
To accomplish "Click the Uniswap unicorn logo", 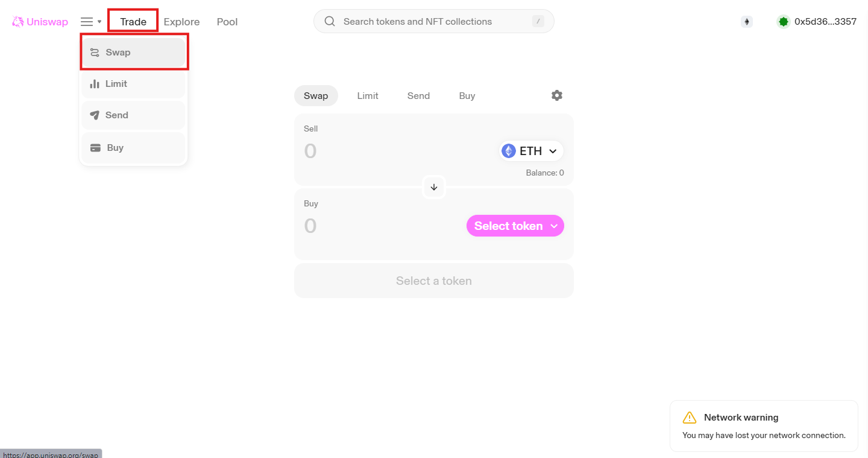I will 17,22.
